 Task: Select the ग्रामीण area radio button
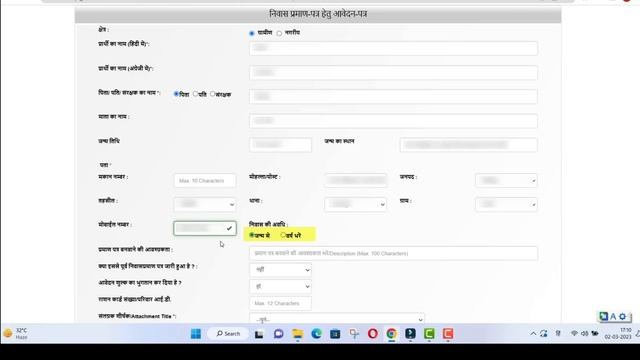[252, 33]
